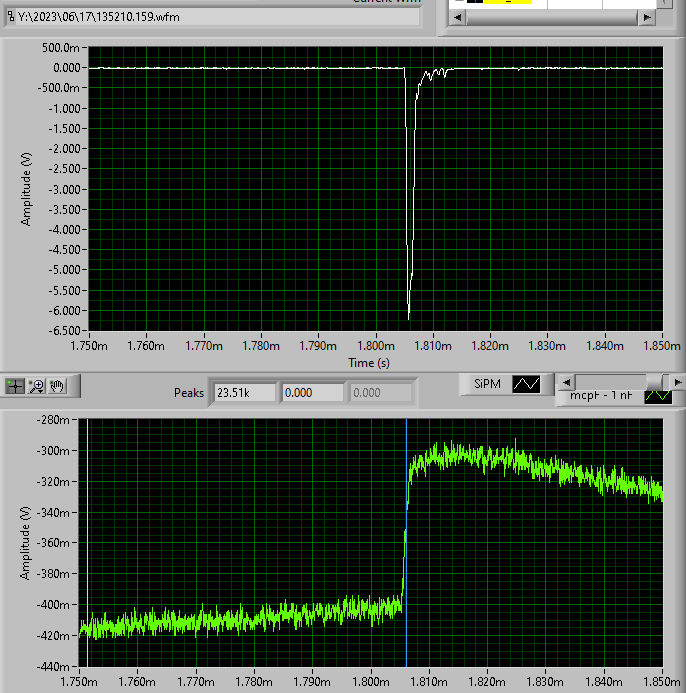Screen dimensions: 686x693
Task: Click the '500.0m' maximum Y value on upper graph
Action: [x=61, y=48]
